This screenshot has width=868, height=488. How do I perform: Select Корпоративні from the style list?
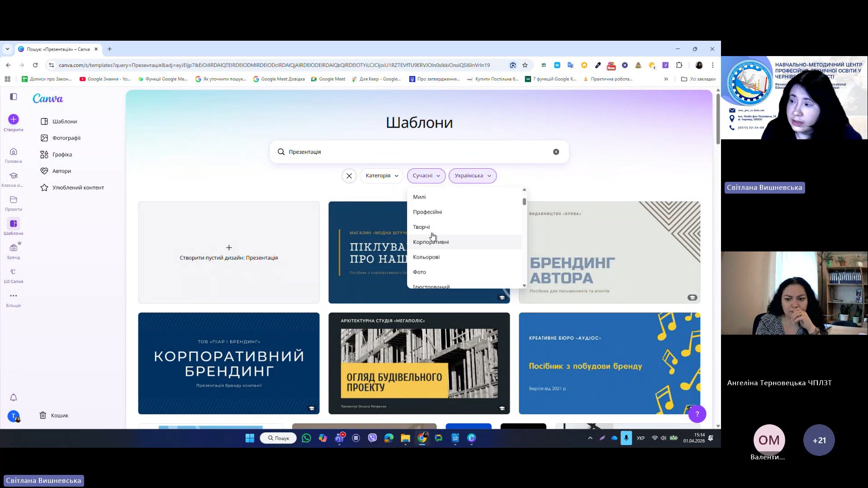coord(431,242)
